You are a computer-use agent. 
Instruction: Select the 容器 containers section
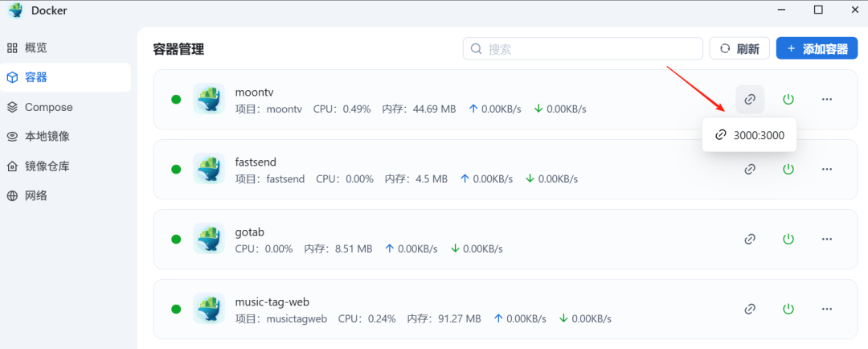click(x=65, y=77)
